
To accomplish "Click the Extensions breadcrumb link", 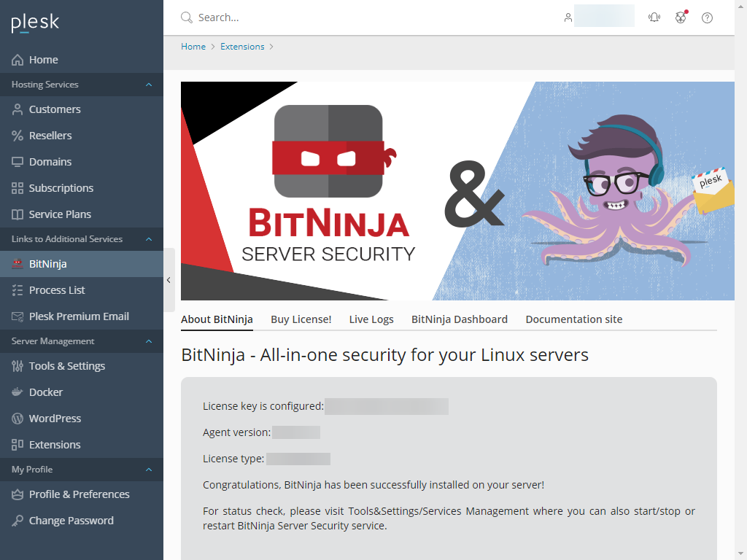I will (x=242, y=46).
